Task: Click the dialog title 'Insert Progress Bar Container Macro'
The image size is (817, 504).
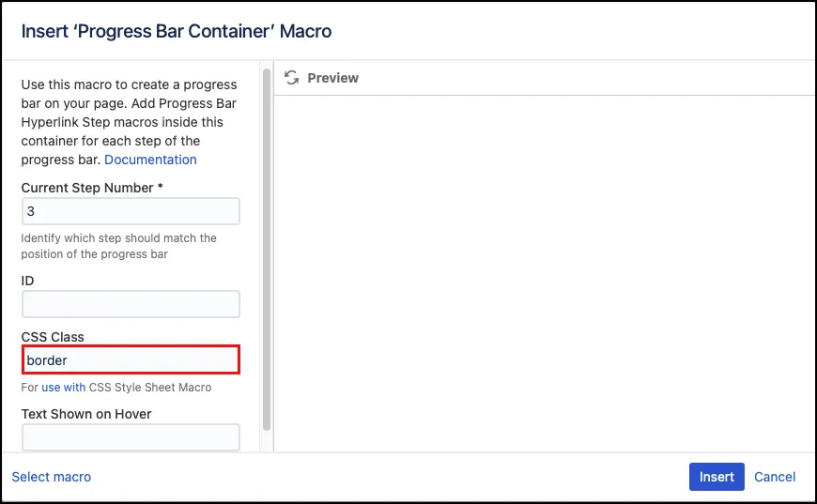Action: click(x=177, y=31)
